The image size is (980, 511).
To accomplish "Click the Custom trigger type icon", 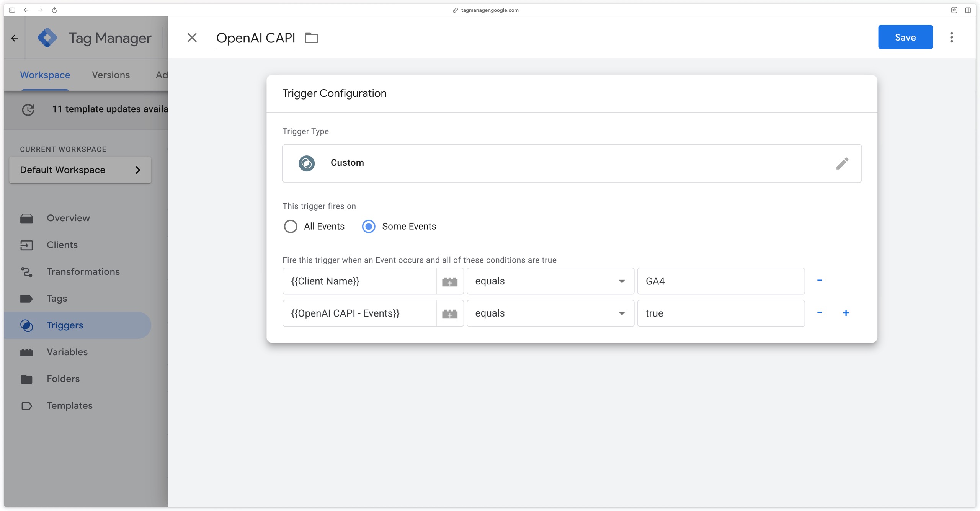I will click(x=307, y=163).
